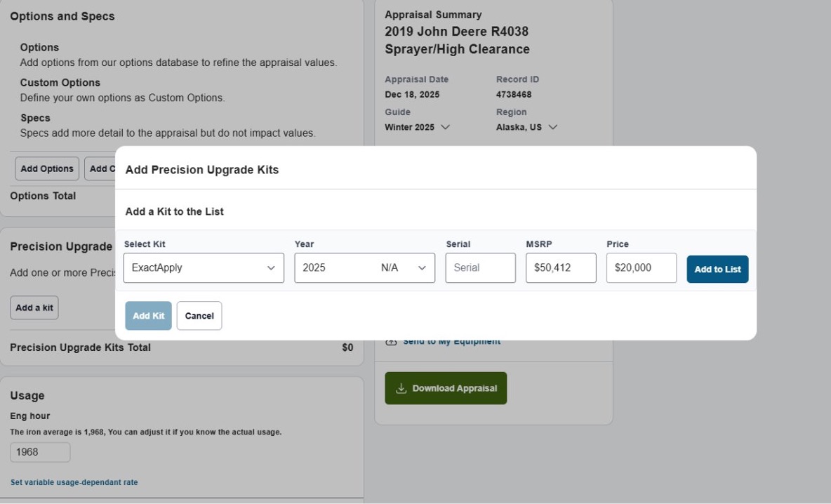The width and height of the screenshot is (831, 504).
Task: Click the partially visible Add Custom button
Action: [102, 168]
